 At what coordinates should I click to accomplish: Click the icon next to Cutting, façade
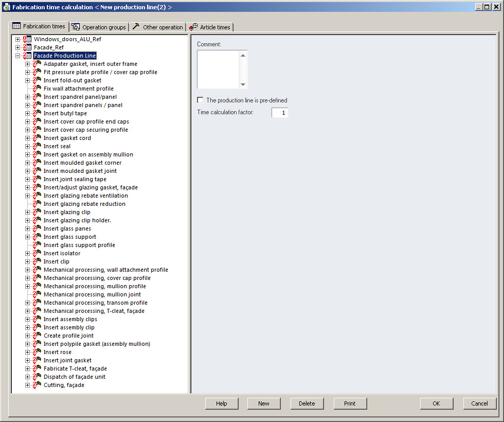[x=37, y=385]
